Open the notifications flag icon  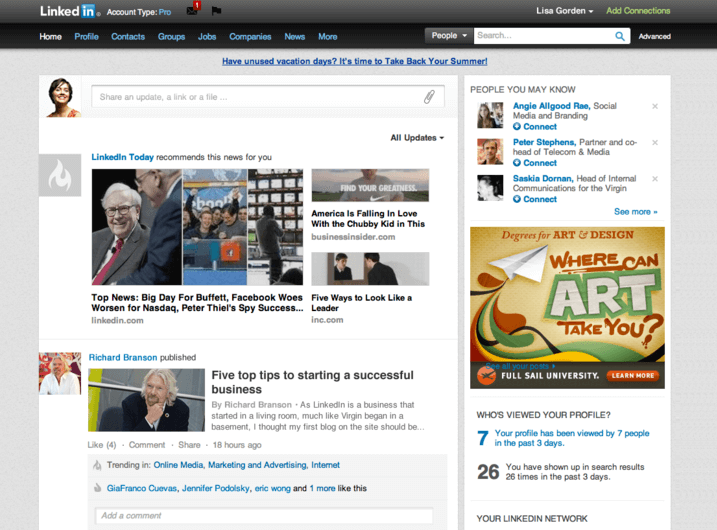tap(216, 11)
